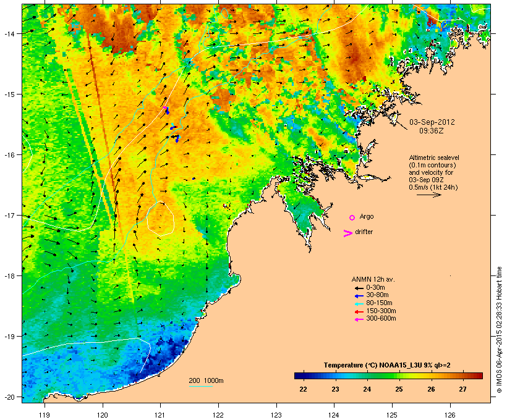Click the magenta Argo circle legend symbol

coord(352,217)
